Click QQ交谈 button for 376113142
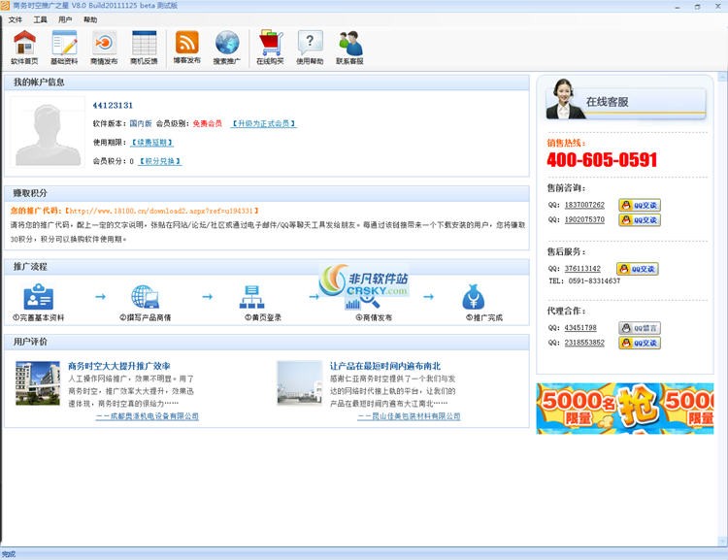The width and height of the screenshot is (728, 560). click(x=638, y=269)
